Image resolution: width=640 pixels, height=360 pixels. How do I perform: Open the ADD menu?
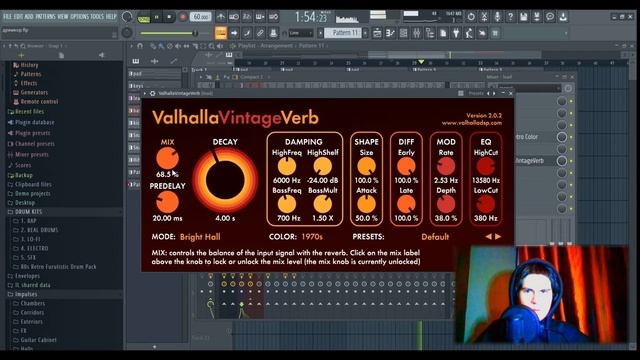(29, 16)
